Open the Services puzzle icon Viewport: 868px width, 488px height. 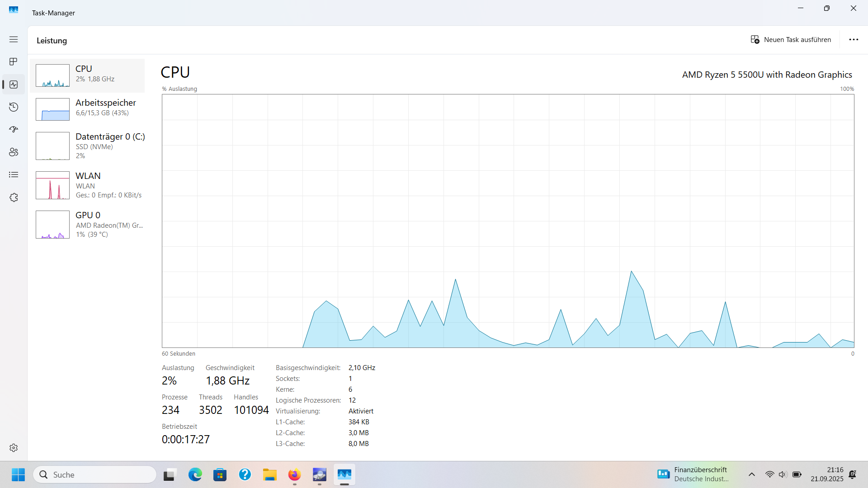tap(14, 197)
